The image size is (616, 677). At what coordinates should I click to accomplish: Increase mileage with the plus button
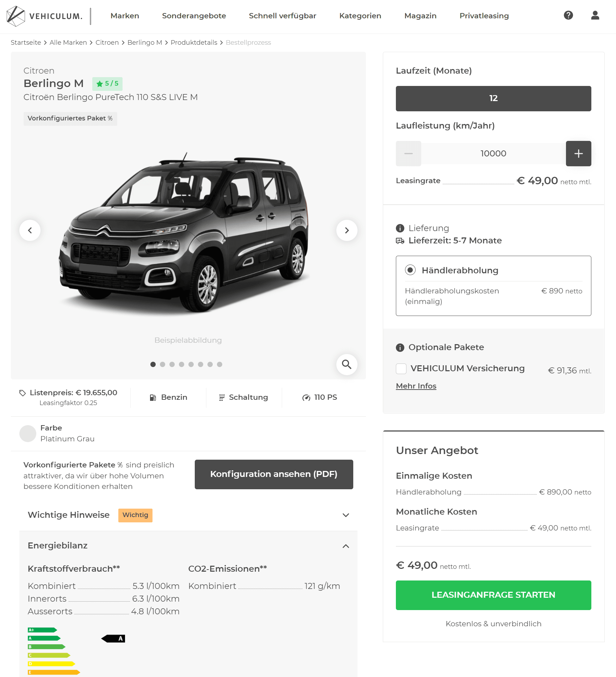point(578,154)
